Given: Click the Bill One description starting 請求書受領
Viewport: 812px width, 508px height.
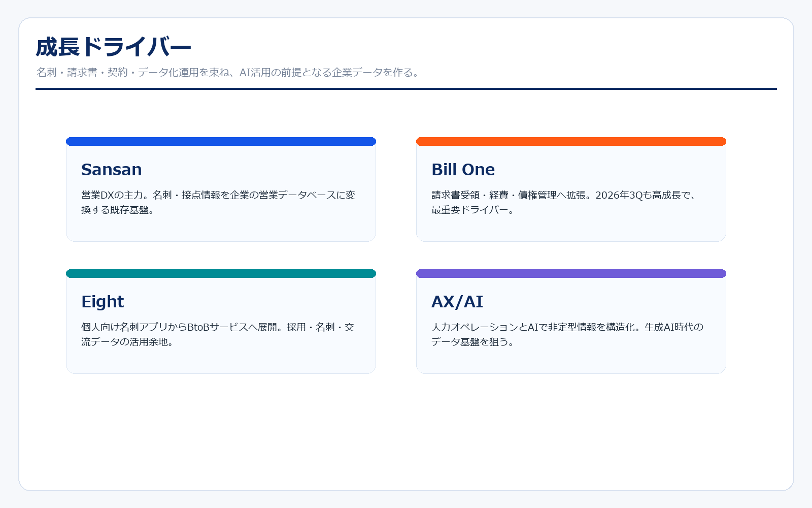Looking at the screenshot, I should (x=565, y=202).
